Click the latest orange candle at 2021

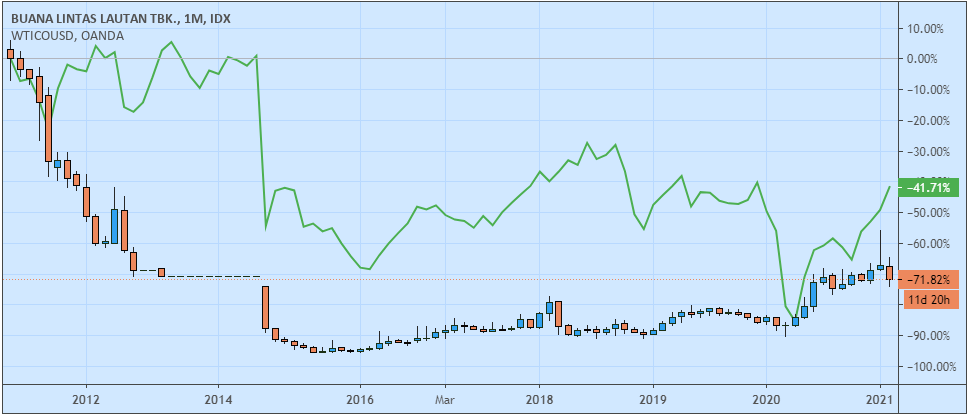[889, 273]
